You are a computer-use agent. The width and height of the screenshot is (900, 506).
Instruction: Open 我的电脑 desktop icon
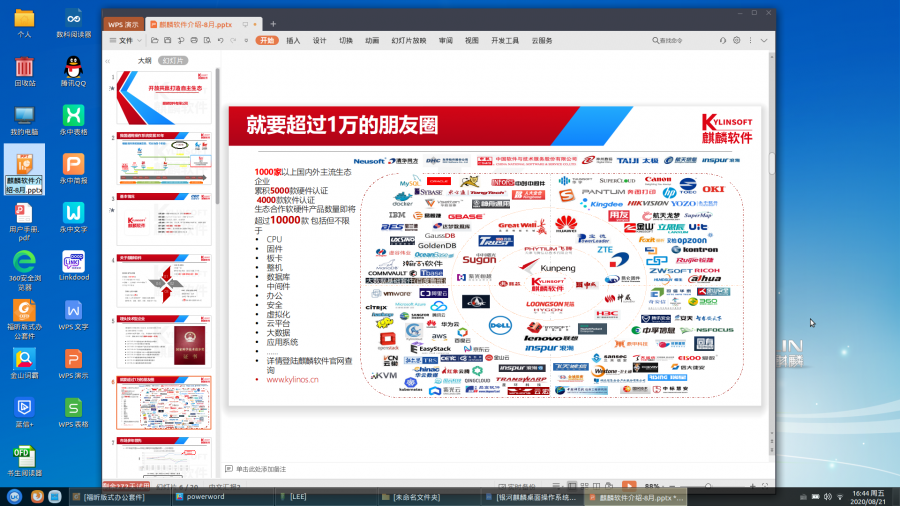pos(24,120)
